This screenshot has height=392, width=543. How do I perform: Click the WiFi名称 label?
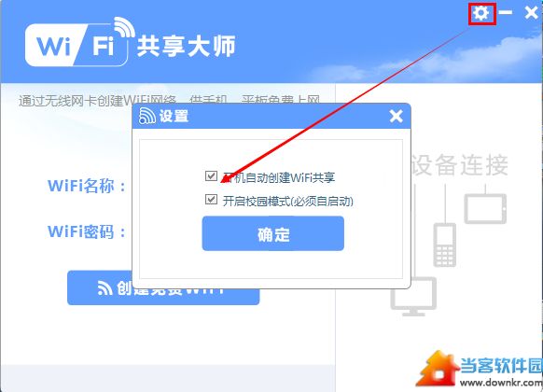click(87, 186)
